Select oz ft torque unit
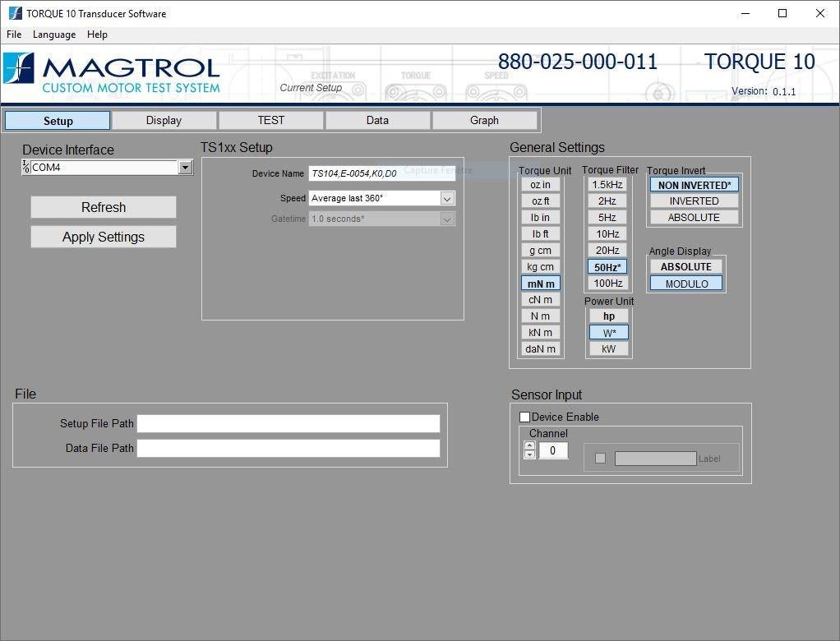Viewport: 840px width, 641px height. pos(541,201)
